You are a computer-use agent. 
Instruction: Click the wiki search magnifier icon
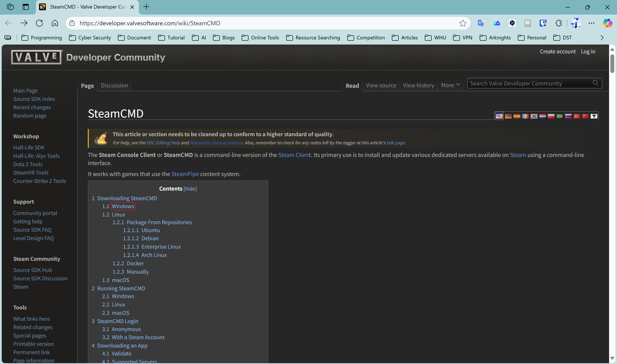(x=596, y=83)
